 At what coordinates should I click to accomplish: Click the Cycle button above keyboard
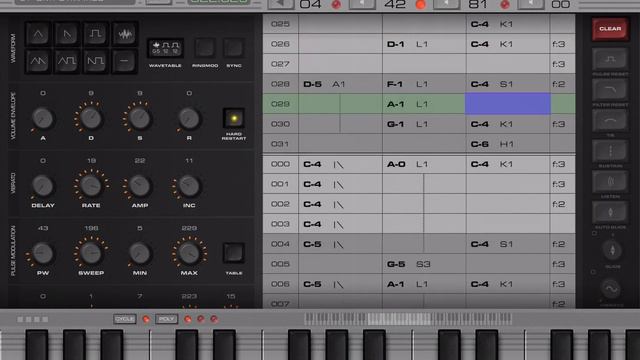point(125,319)
